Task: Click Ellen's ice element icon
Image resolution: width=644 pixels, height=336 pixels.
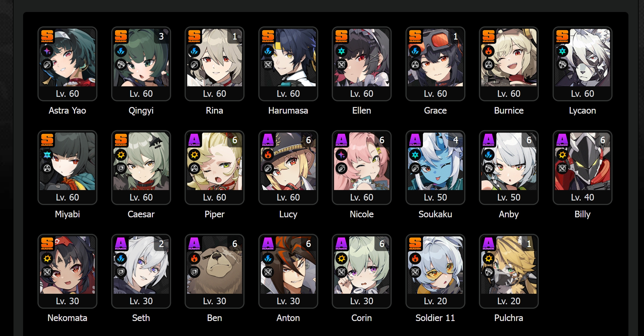Action: 341,51
